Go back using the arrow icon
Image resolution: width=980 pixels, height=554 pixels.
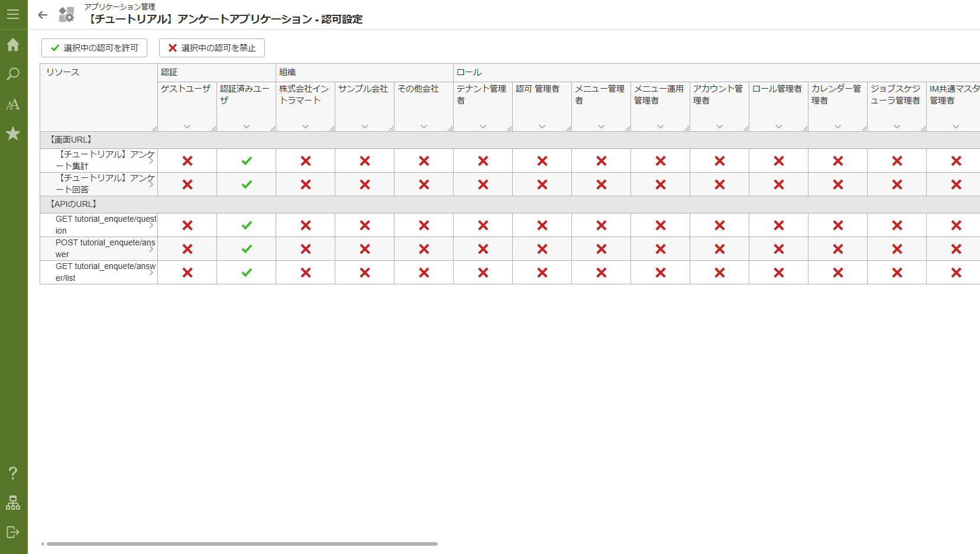43,15
